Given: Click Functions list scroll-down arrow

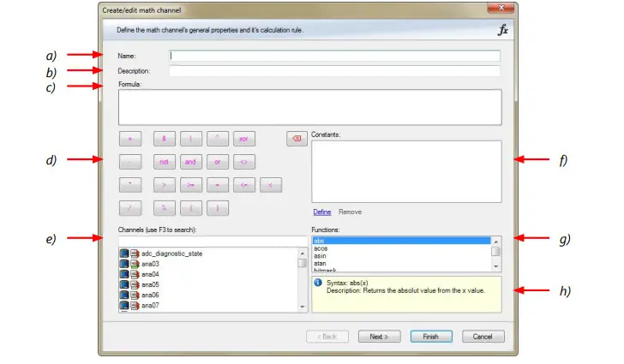Looking at the screenshot, I should coord(495,266).
